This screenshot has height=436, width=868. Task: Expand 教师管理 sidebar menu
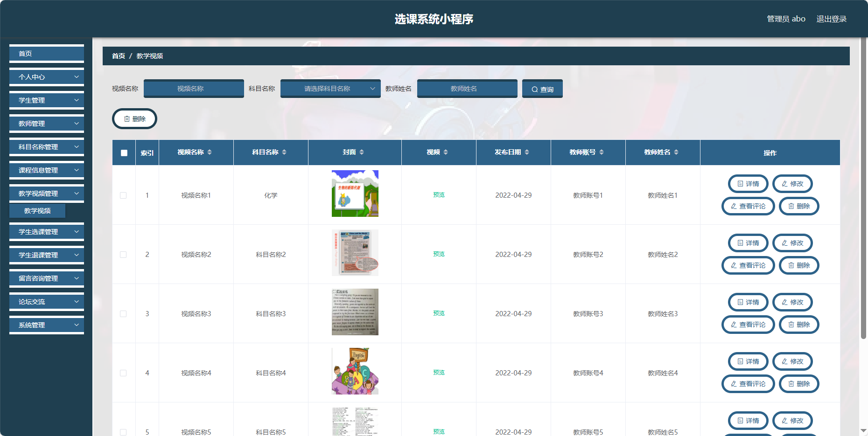click(47, 124)
